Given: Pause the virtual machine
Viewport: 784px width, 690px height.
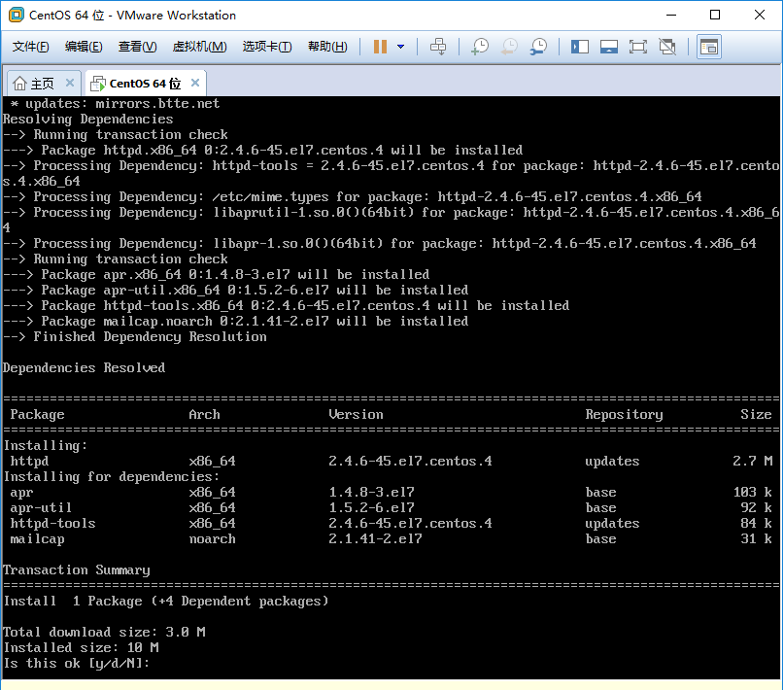Looking at the screenshot, I should click(x=380, y=47).
